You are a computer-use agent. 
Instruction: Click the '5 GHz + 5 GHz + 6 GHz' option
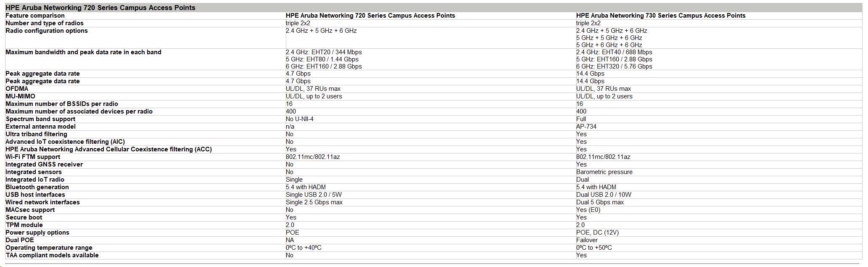click(609, 38)
